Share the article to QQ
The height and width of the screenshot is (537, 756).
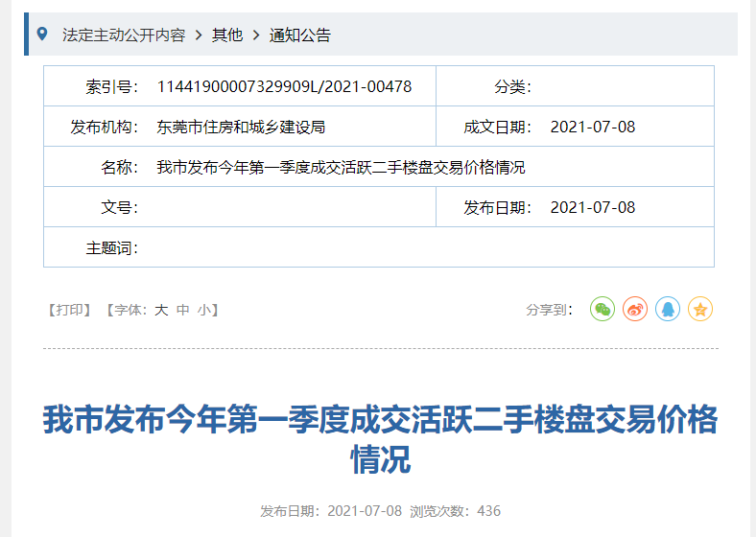(668, 309)
